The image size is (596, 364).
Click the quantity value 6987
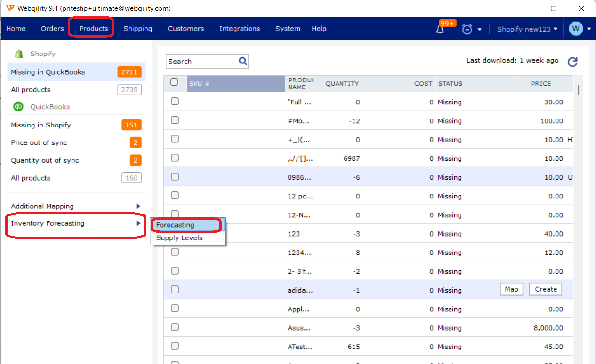coord(352,158)
